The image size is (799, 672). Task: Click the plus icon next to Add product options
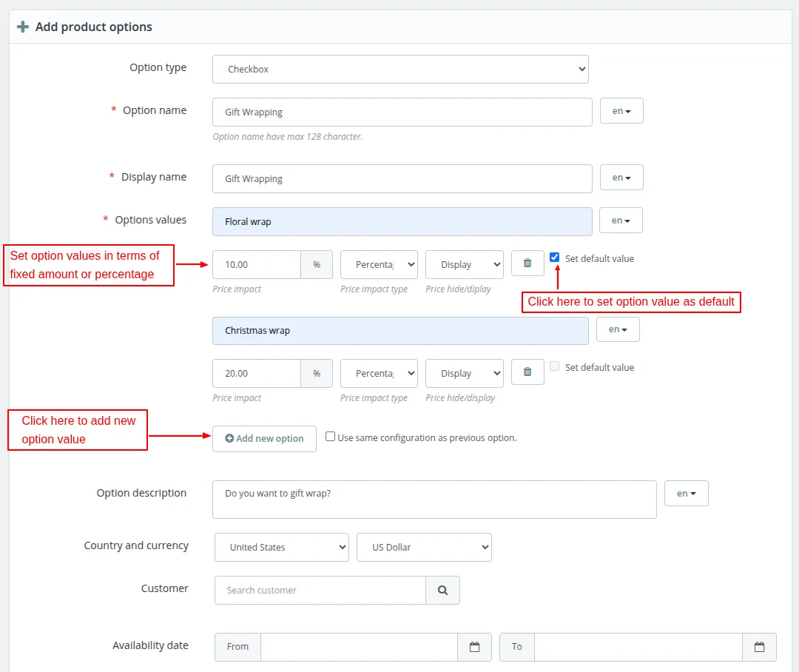pyautogui.click(x=22, y=26)
